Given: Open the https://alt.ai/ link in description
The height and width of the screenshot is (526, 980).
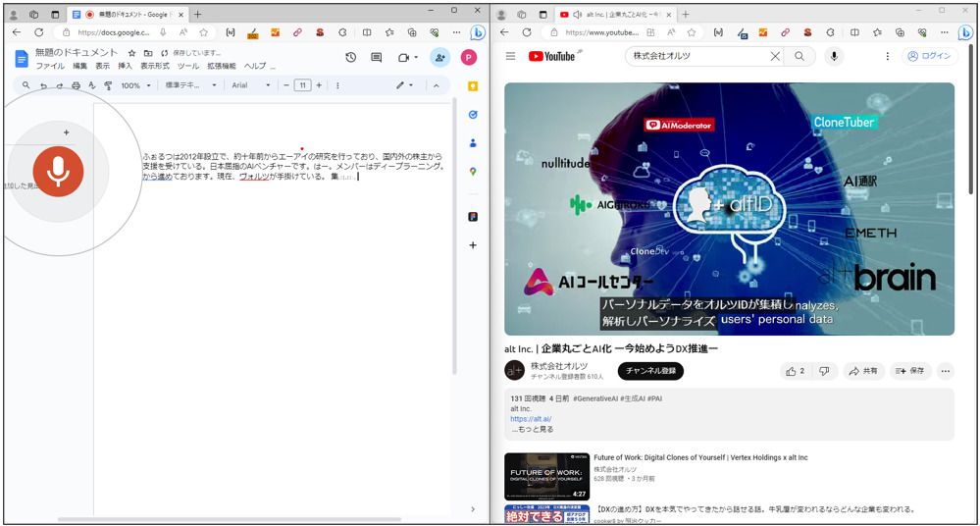Looking at the screenshot, I should [x=531, y=419].
